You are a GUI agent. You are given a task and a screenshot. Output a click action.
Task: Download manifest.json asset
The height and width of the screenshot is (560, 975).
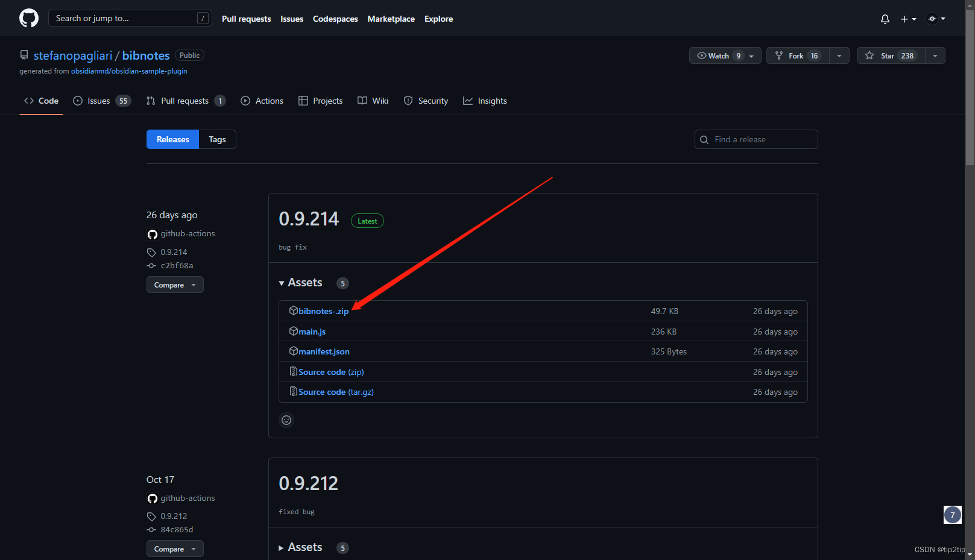click(324, 351)
